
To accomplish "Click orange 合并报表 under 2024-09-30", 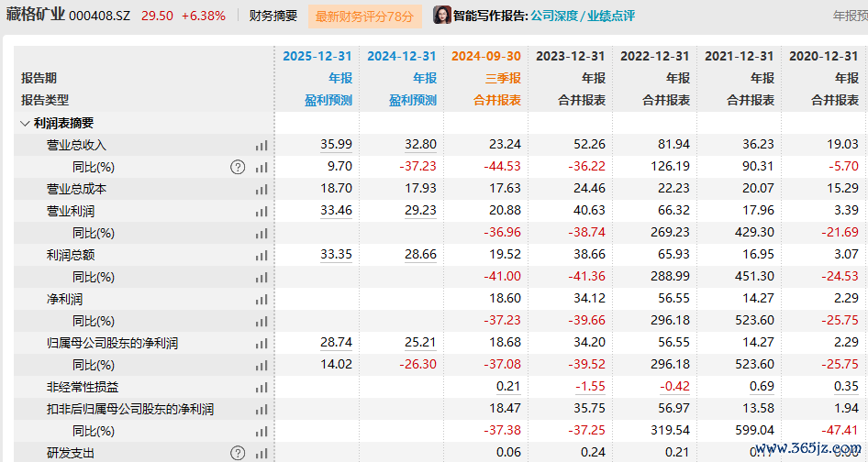I will coord(497,100).
